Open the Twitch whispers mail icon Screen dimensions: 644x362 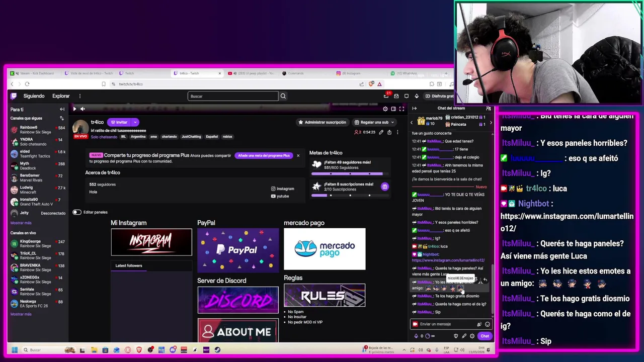click(396, 96)
